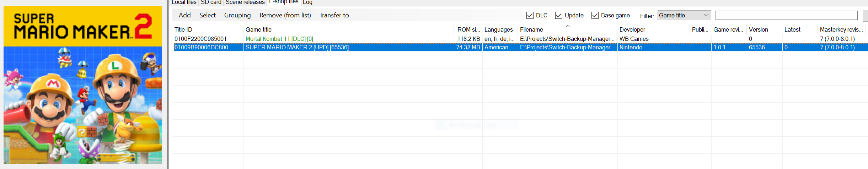Open the Log tab
868x169 pixels.
307,2
